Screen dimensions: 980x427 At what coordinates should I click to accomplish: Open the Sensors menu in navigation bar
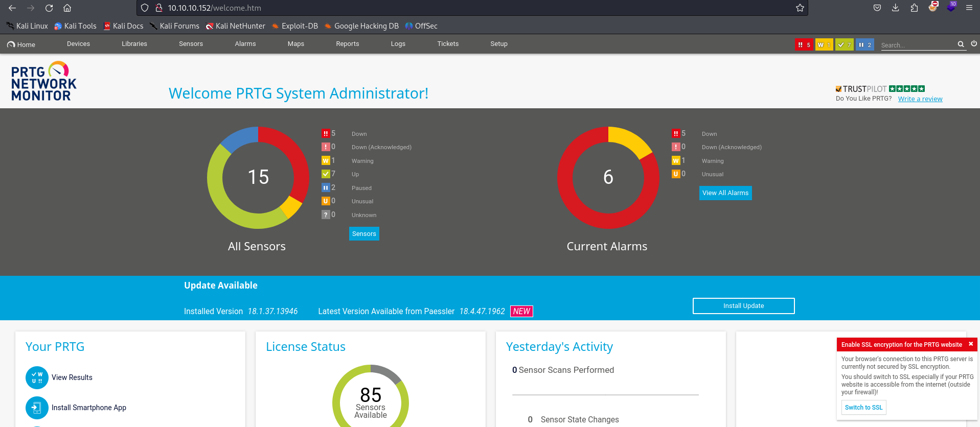coord(191,44)
